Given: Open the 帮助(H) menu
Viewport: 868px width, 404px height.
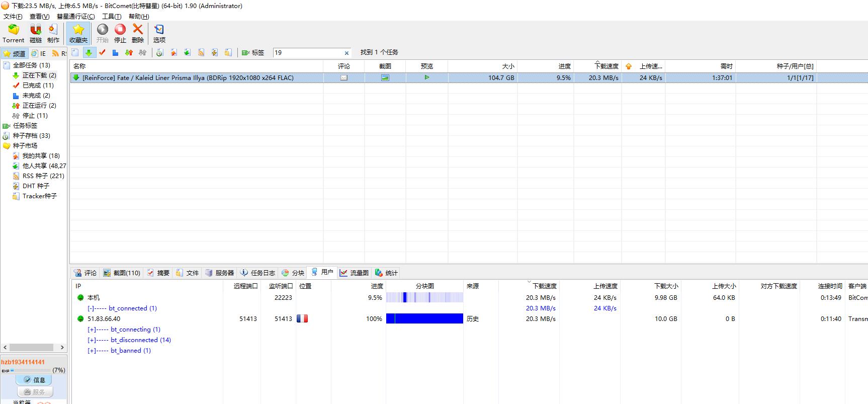Looking at the screenshot, I should click(139, 16).
